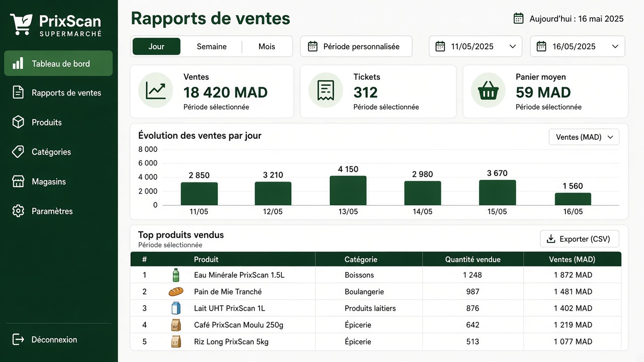The width and height of the screenshot is (644, 362).
Task: Open Tableau de bord in the sidebar
Action: [x=58, y=63]
